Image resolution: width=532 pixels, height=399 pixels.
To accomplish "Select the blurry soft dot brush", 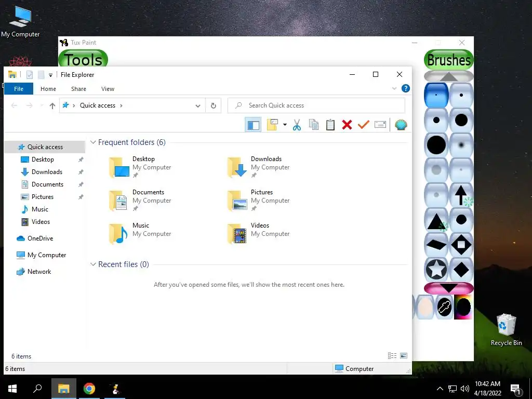I will pos(461,145).
